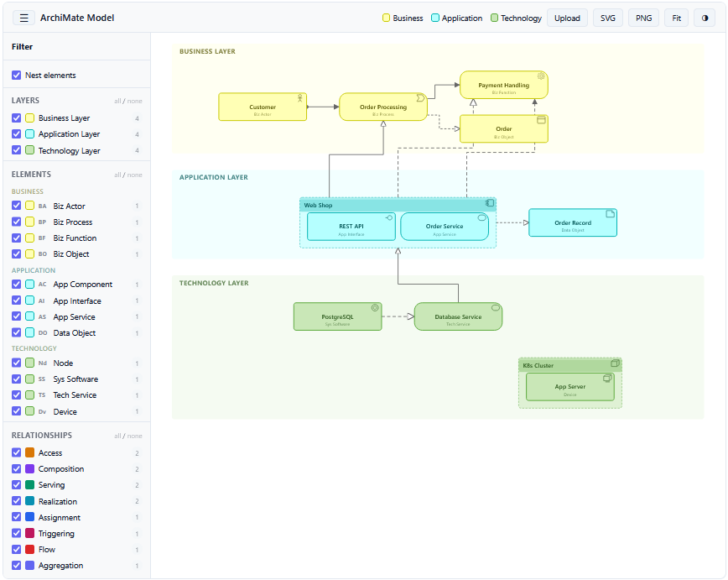Uncheck the Device element checkbox
The width and height of the screenshot is (728, 580).
[16, 410]
